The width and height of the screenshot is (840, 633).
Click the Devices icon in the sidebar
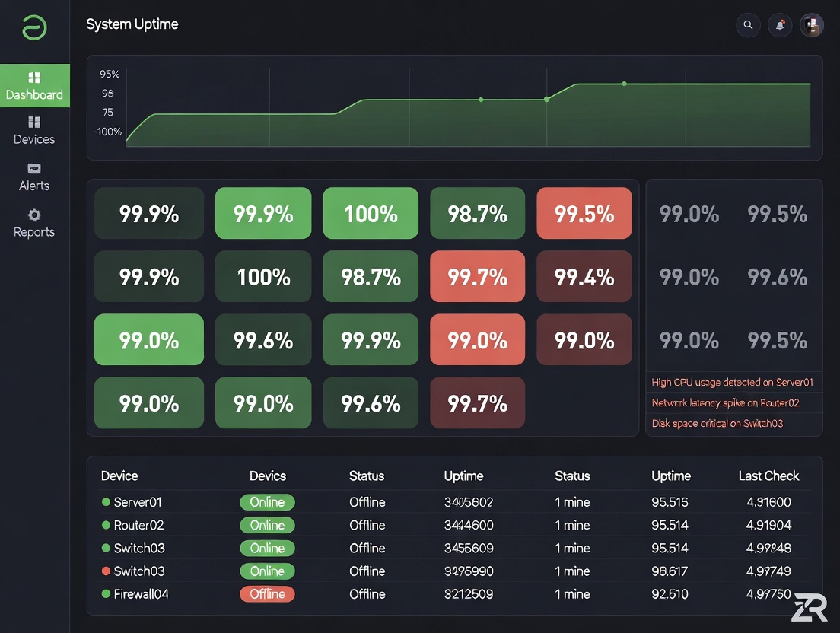[x=33, y=122]
